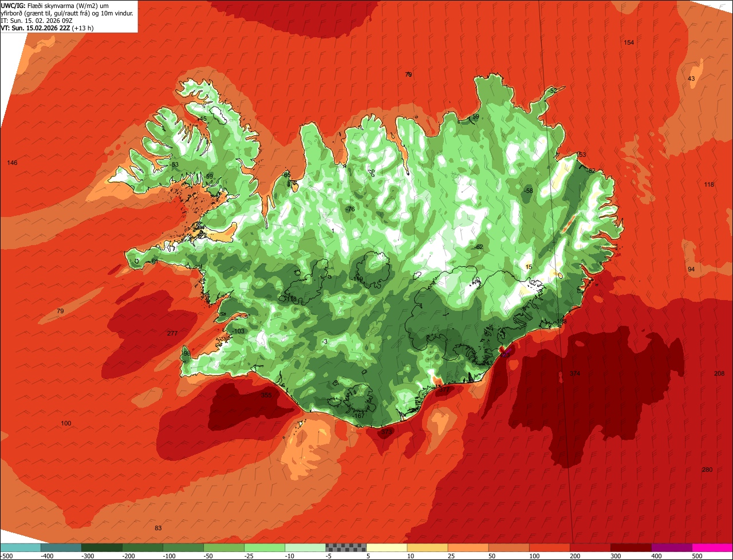Click the value -62 on the map
Viewport: 733px width, 560px height.
tap(479, 247)
